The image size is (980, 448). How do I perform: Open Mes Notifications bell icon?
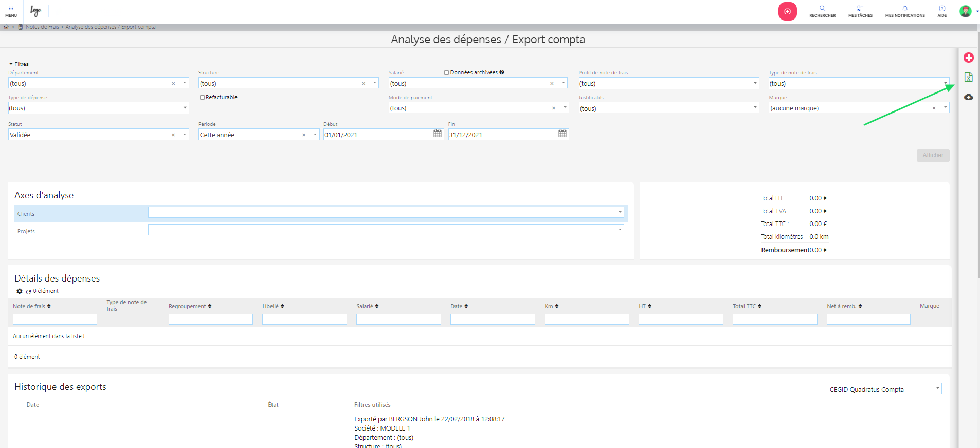tap(904, 11)
